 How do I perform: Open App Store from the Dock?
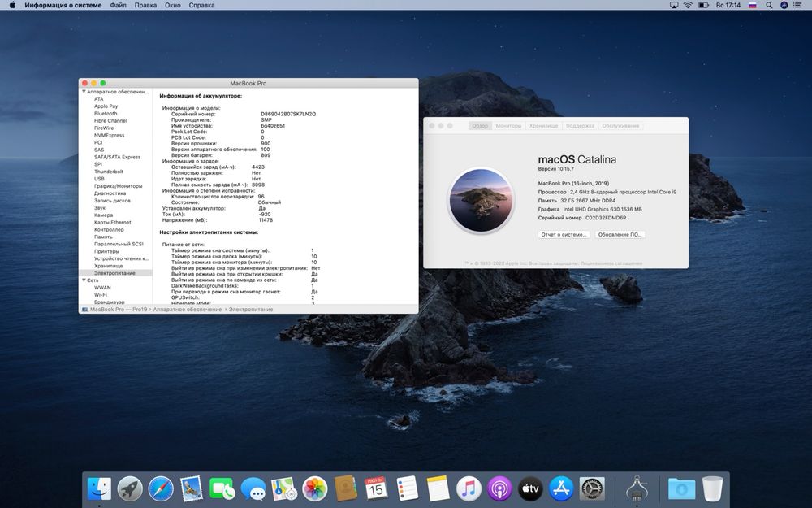pyautogui.click(x=561, y=488)
